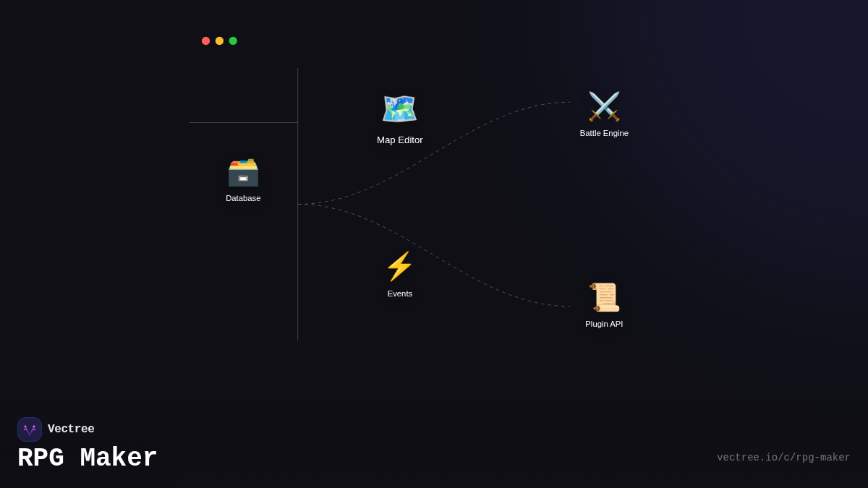Click dashed connector leading to Battle Engine
868x488 pixels.
pos(463,136)
